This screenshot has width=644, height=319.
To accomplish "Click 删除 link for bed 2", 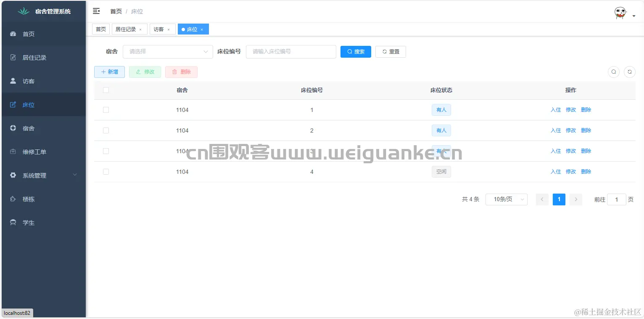I will (586, 130).
